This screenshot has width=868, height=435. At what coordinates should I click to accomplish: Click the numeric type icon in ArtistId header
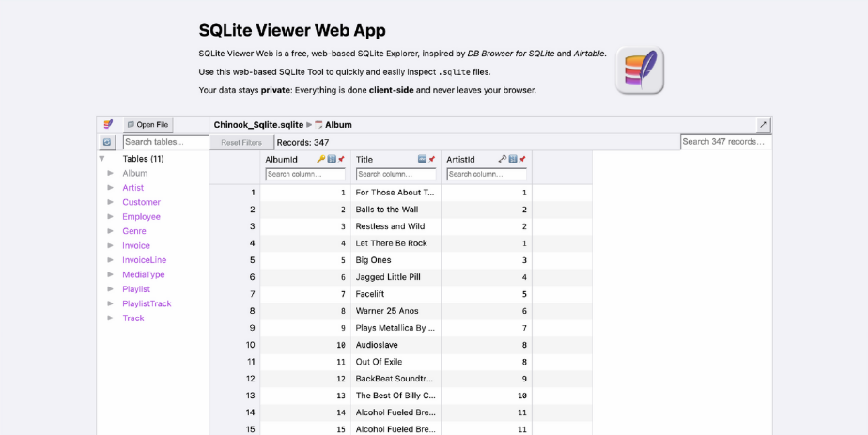click(513, 159)
